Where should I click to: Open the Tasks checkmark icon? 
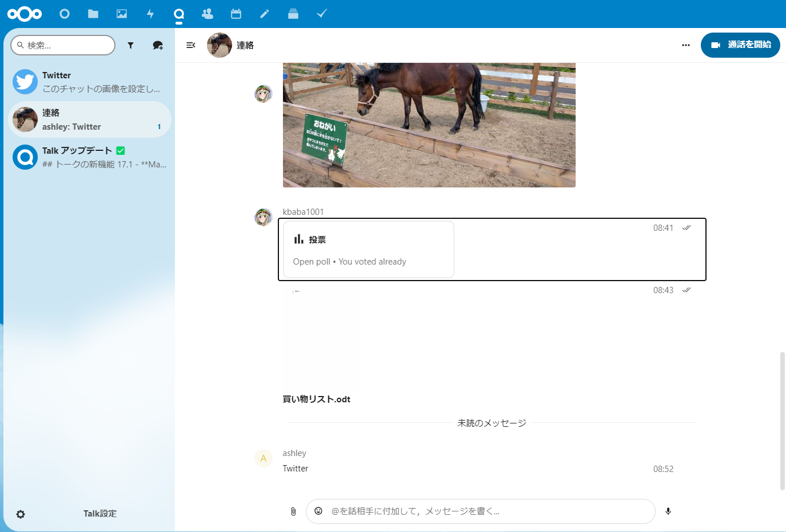(322, 14)
